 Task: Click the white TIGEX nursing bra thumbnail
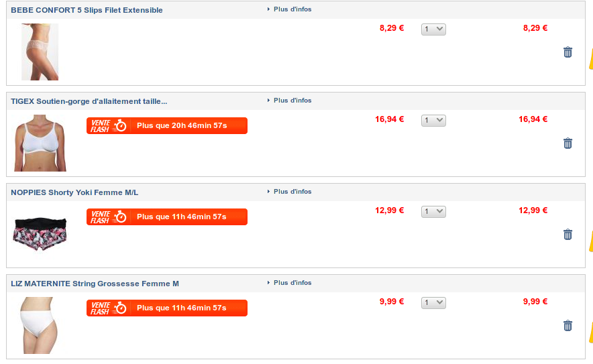click(x=40, y=143)
